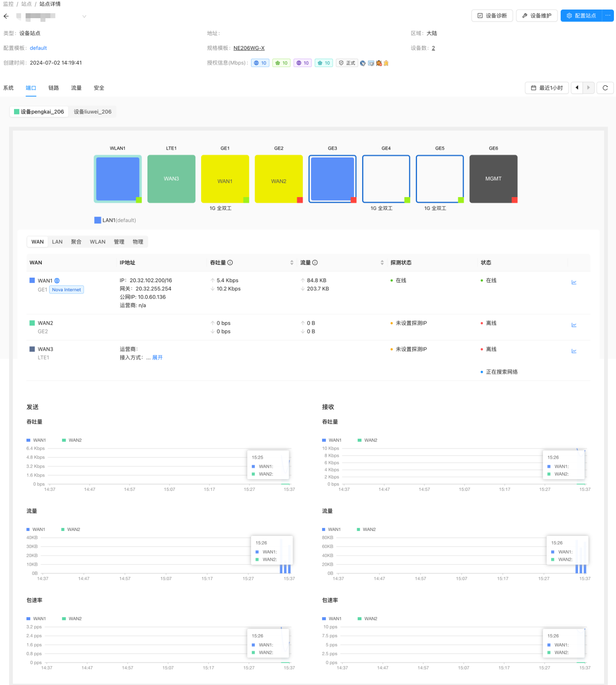616x685 pixels.
Task: Toggle WAN2 legend in 发送 吞吐量 chart
Action: pyautogui.click(x=72, y=440)
